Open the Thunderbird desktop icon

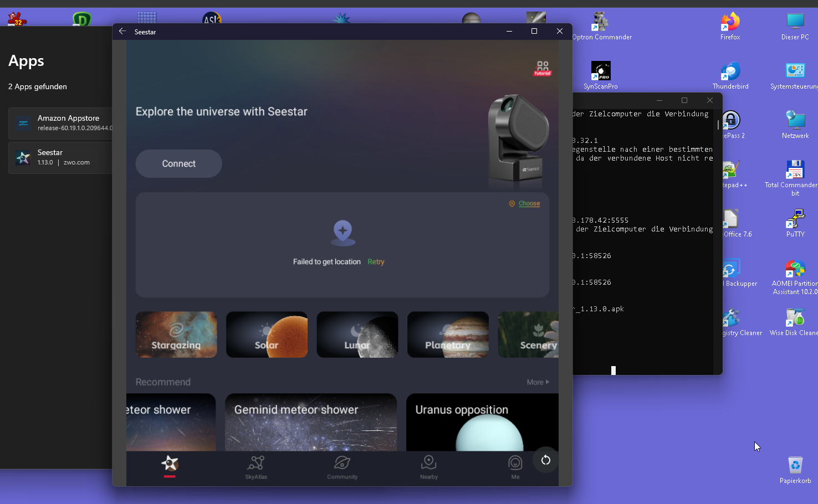coord(730,75)
